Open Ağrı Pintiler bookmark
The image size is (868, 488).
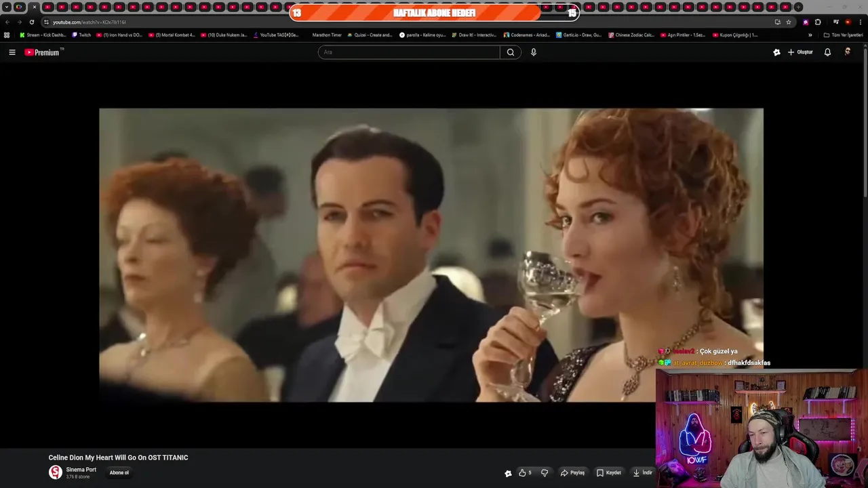coord(683,35)
